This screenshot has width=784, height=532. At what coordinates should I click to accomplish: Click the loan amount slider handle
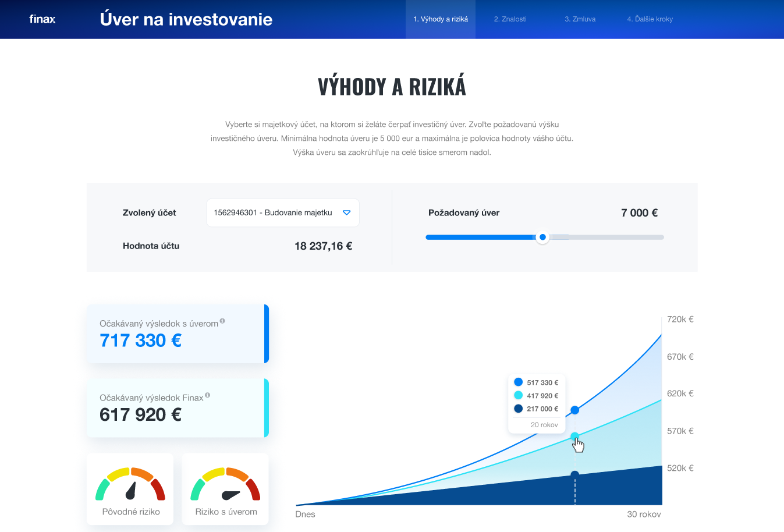point(542,237)
